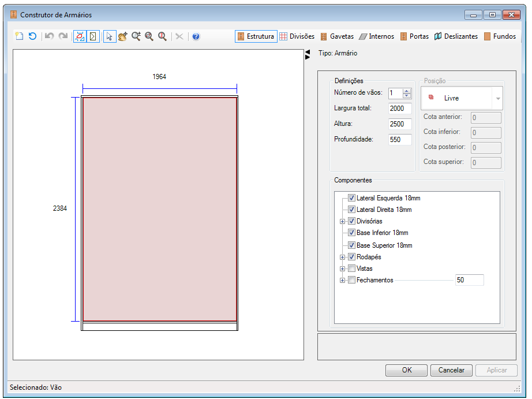
Task: Click the zoom extents magnifier icon
Action: tap(163, 36)
